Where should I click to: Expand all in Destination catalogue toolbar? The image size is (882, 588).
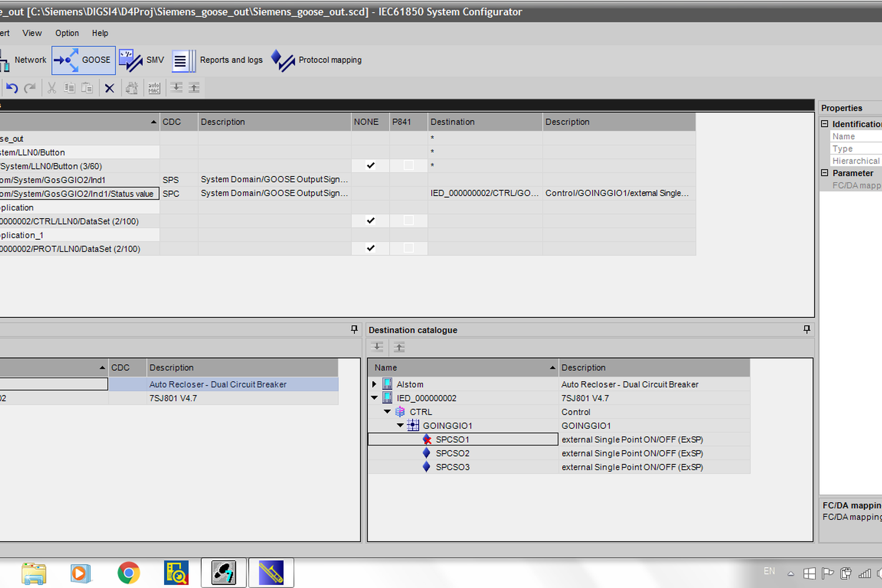click(x=377, y=347)
